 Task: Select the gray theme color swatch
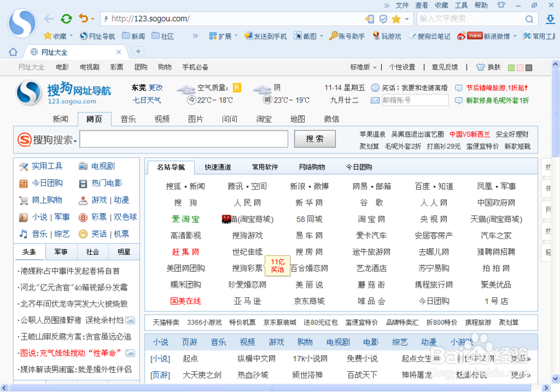(x=529, y=67)
